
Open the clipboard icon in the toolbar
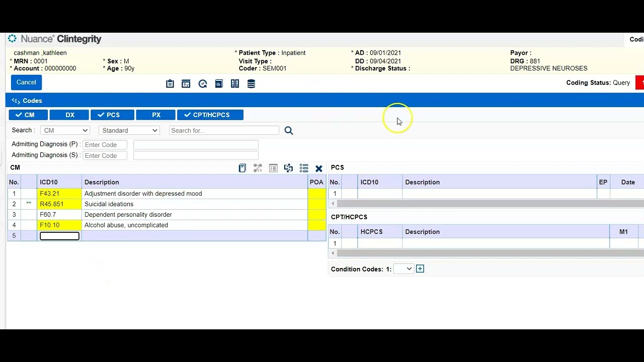(x=170, y=84)
